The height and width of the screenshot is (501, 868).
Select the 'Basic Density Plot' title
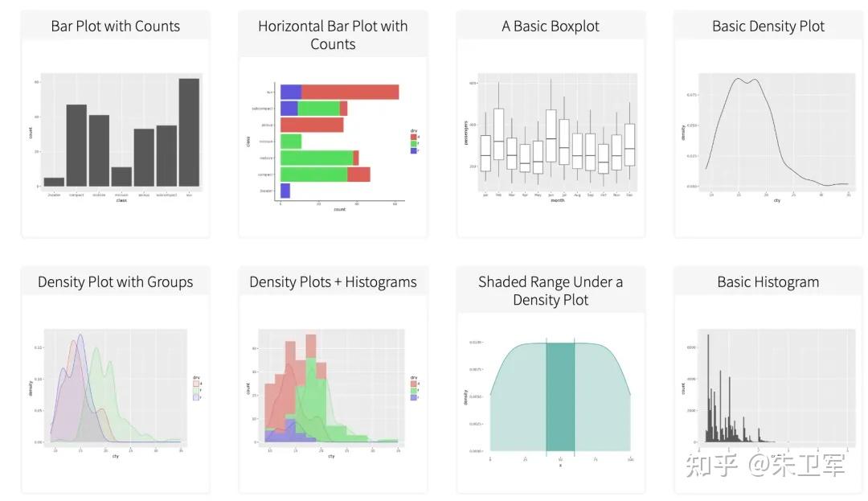(x=768, y=26)
